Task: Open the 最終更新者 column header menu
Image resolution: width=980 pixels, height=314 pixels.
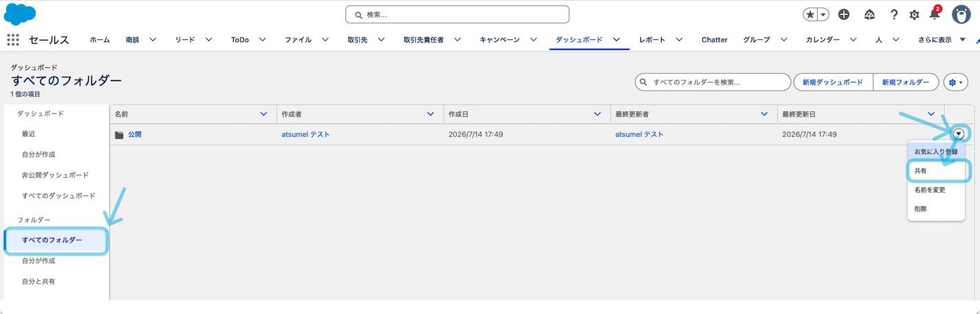Action: point(764,114)
